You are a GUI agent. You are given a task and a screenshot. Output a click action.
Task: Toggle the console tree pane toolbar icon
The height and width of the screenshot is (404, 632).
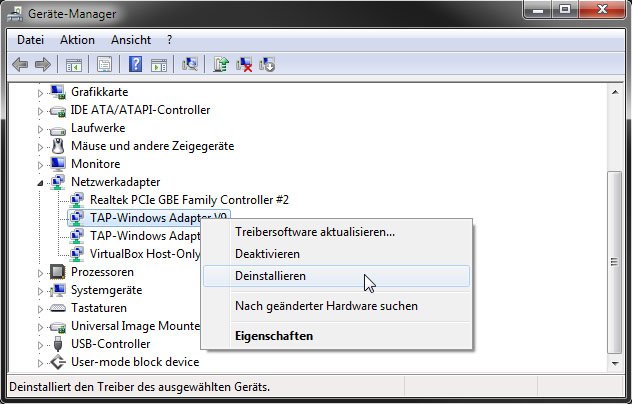[x=74, y=65]
